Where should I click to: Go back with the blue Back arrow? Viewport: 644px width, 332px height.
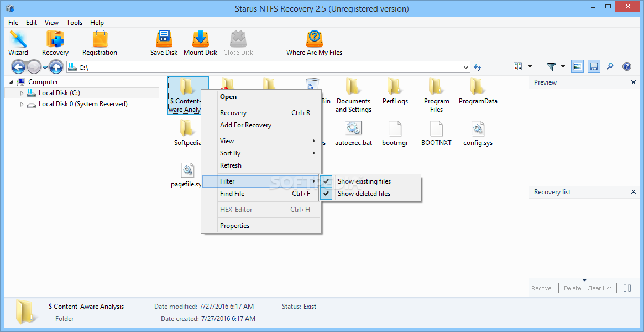[x=18, y=66]
